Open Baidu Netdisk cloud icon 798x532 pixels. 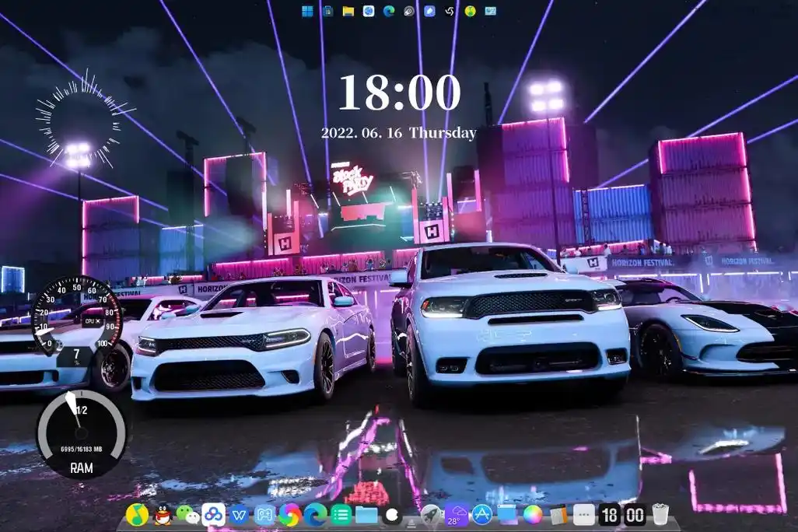[213, 515]
